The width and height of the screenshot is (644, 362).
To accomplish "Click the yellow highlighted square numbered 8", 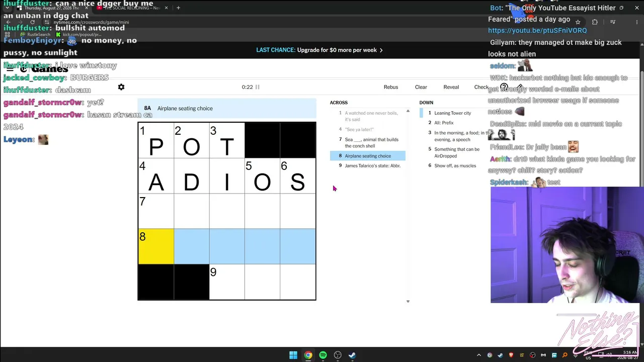I will coord(156,246).
